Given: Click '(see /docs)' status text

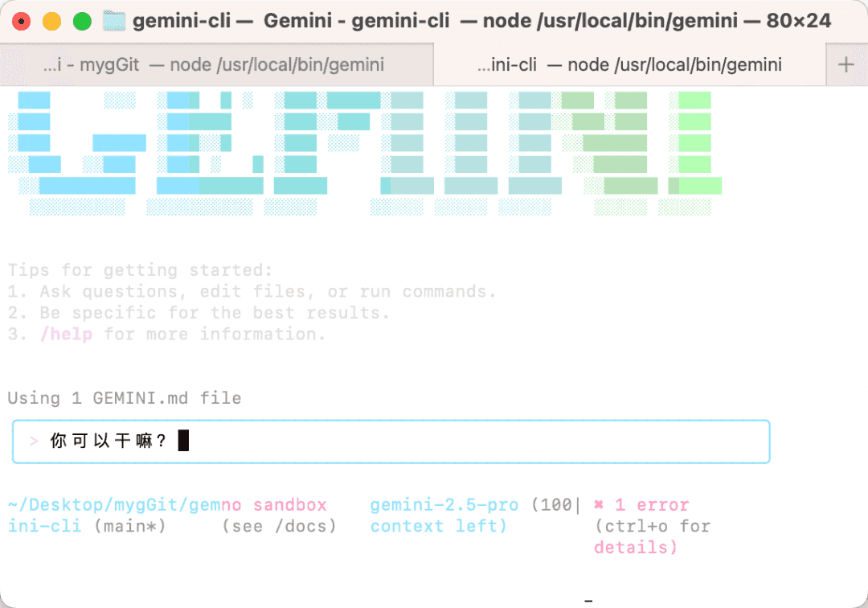Looking at the screenshot, I should (279, 525).
